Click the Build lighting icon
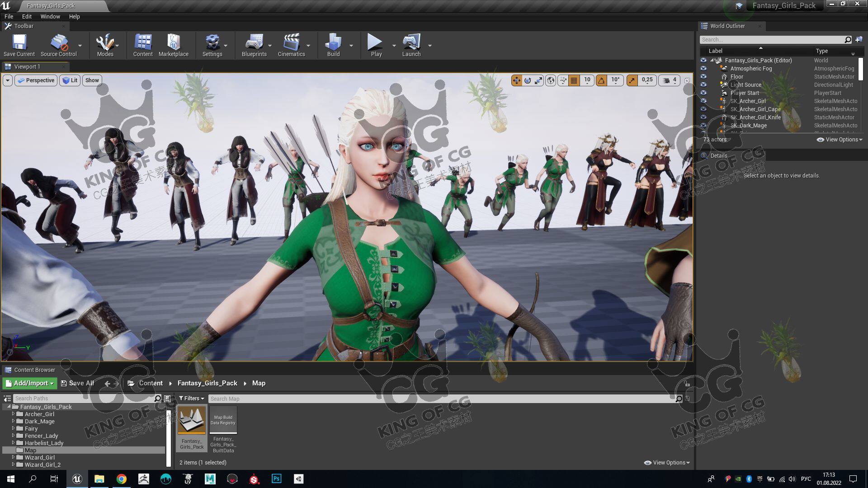Viewport: 868px width, 488px height. 333,42
